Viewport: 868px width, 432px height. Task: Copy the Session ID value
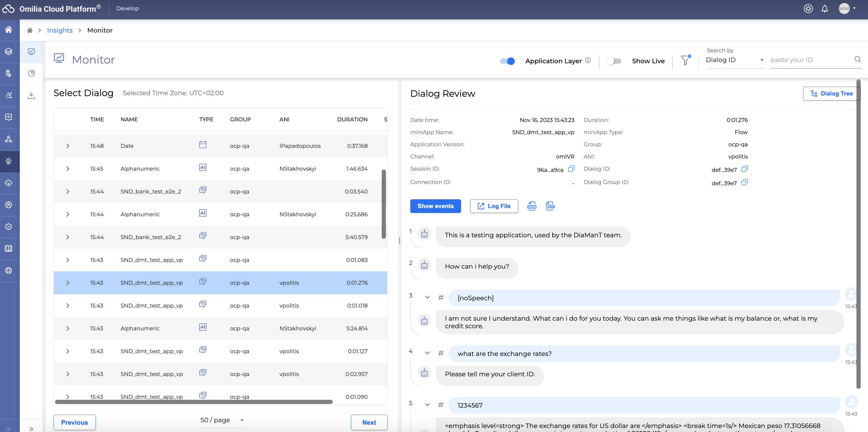pyautogui.click(x=571, y=169)
